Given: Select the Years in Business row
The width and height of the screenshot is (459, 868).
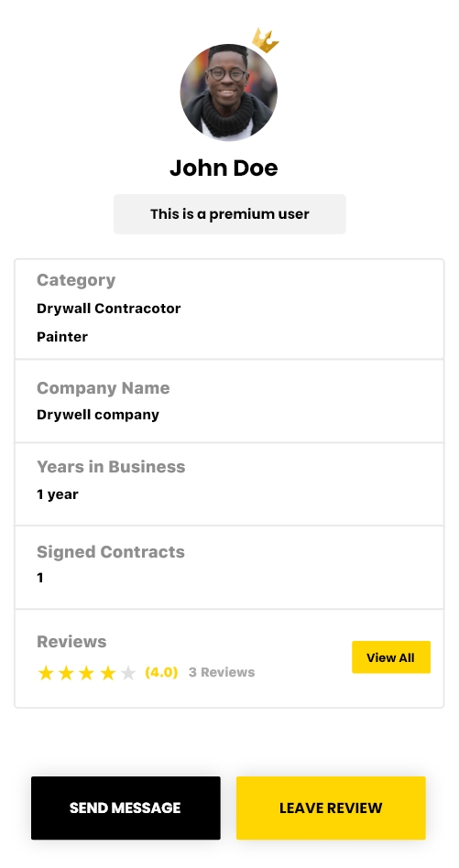Looking at the screenshot, I should click(x=229, y=483).
